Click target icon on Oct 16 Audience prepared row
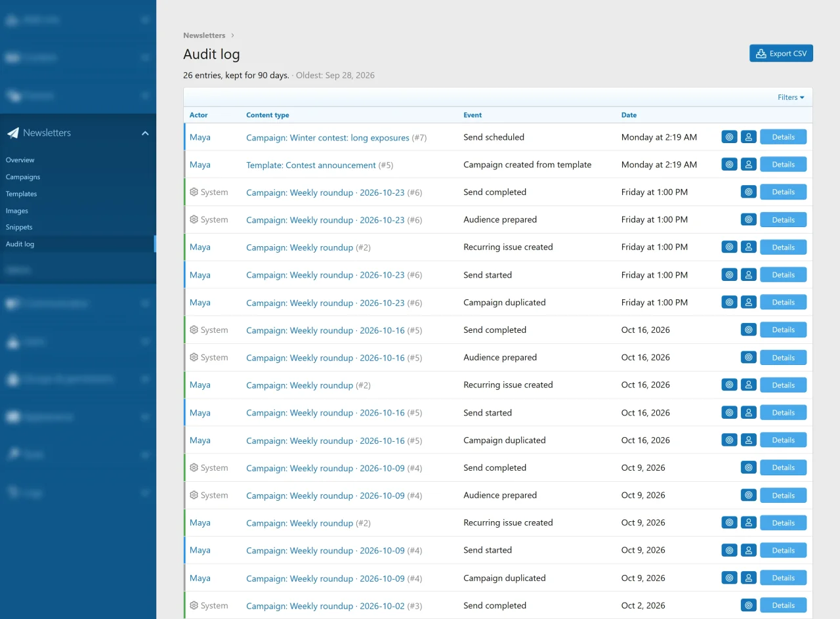The height and width of the screenshot is (619, 840). (749, 358)
